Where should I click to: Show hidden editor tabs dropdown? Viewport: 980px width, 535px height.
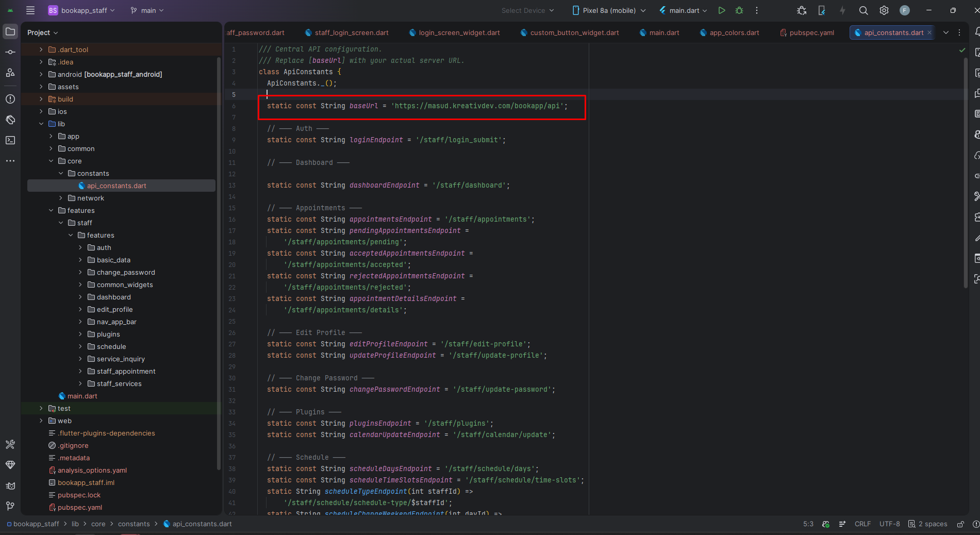pos(946,32)
